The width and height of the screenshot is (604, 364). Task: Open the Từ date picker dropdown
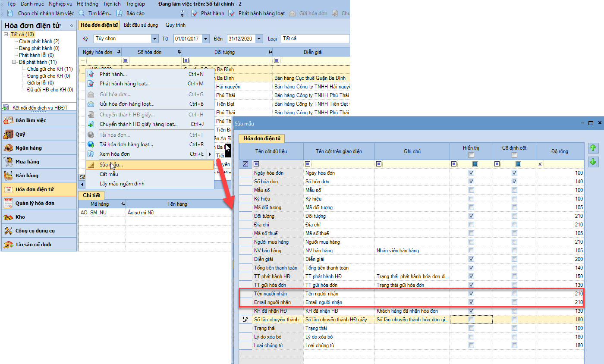[205, 38]
